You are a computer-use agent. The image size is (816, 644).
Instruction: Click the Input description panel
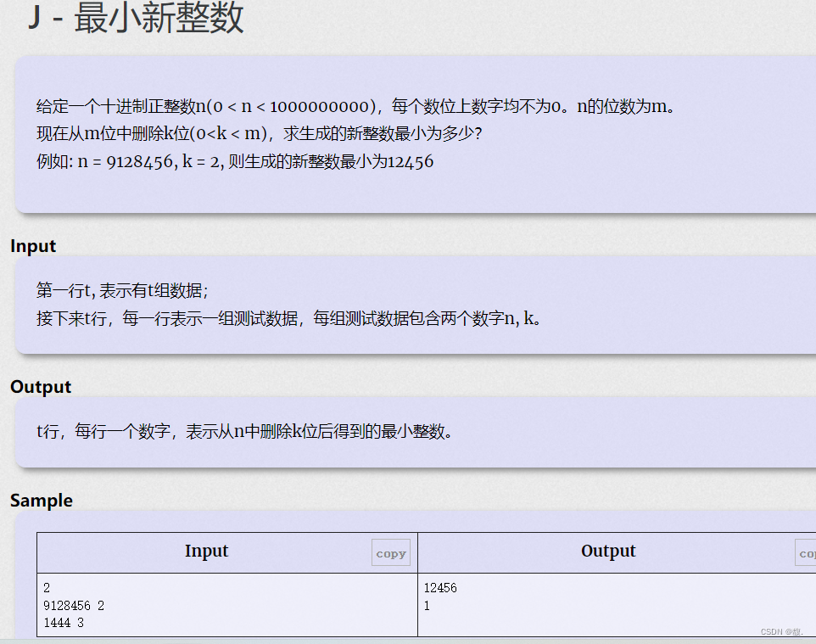[x=408, y=305]
